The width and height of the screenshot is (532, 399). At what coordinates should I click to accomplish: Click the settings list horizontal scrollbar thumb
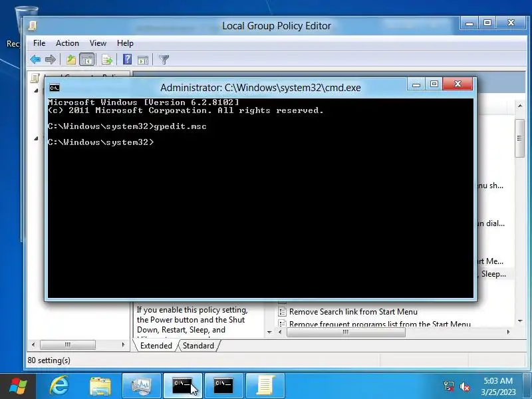point(346,332)
